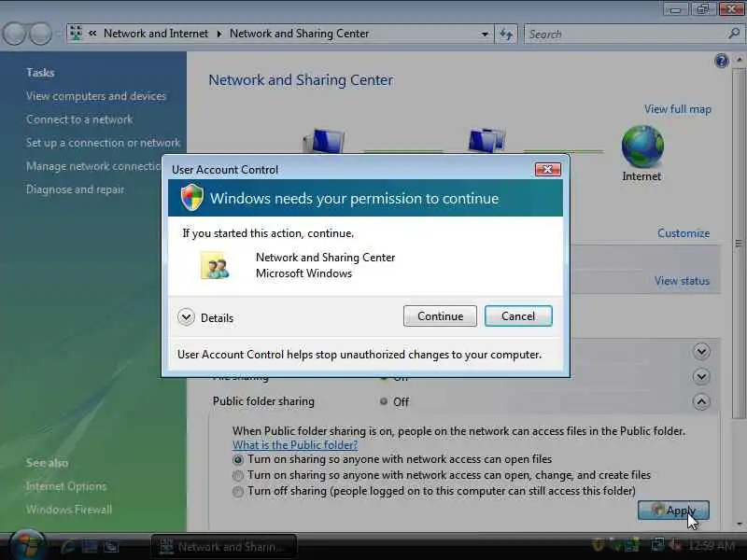Image resolution: width=747 pixels, height=560 pixels.
Task: Click the address bar refresh icon
Action: pos(506,34)
